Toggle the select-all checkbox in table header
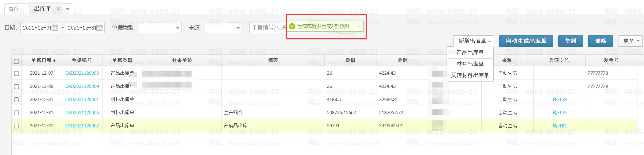 16,61
